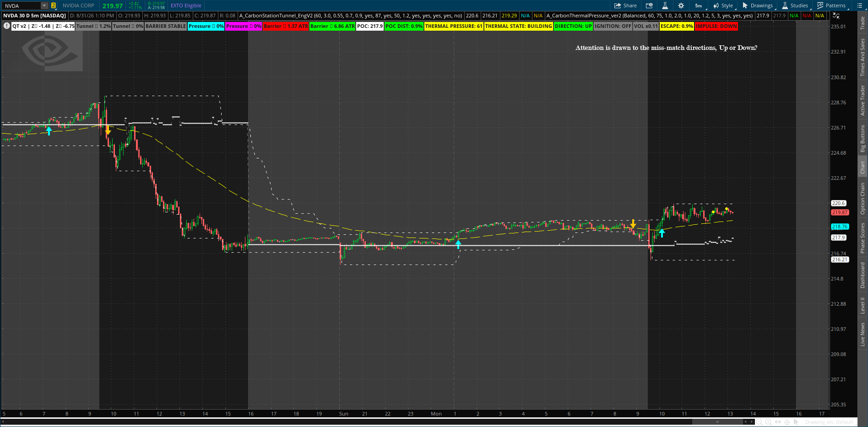The image size is (868, 427).
Task: Click the magenta Pressure 0% label
Action: (x=244, y=26)
